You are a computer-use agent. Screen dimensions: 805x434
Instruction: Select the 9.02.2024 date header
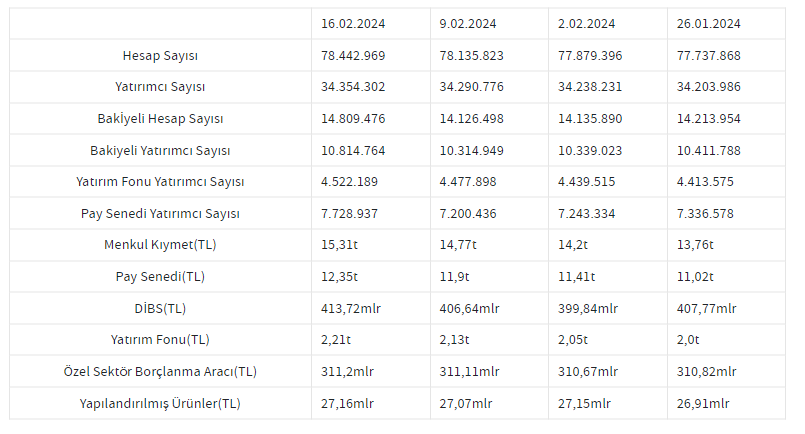click(466, 23)
